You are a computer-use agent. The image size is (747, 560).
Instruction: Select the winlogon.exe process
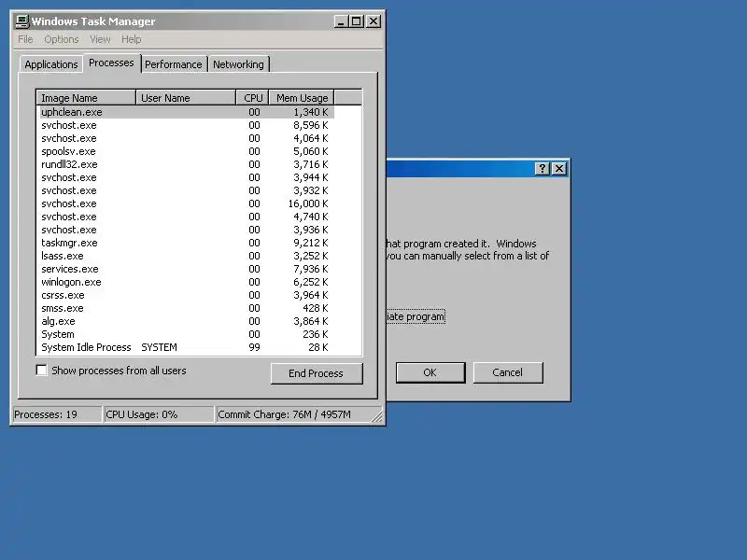(185, 282)
